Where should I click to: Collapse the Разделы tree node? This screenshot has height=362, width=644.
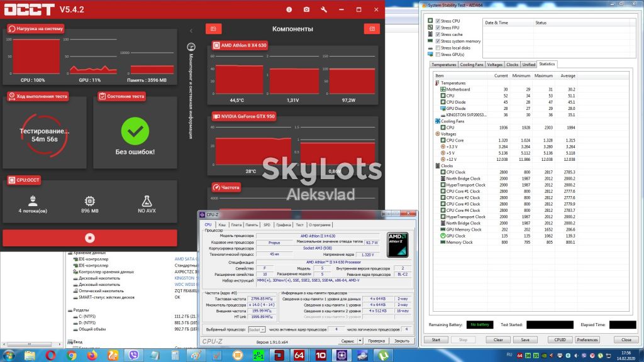(70, 310)
